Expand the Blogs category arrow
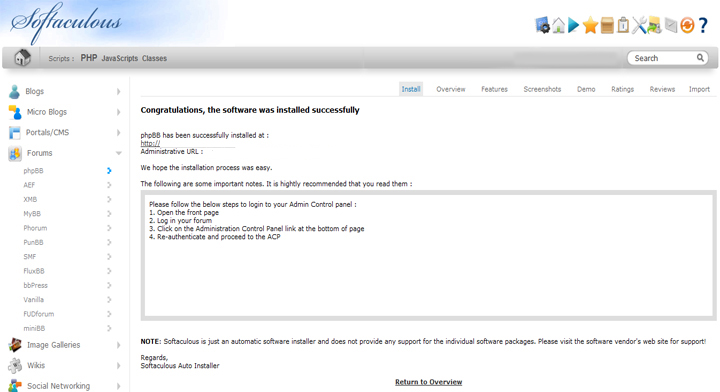The height and width of the screenshot is (392, 720). point(118,91)
